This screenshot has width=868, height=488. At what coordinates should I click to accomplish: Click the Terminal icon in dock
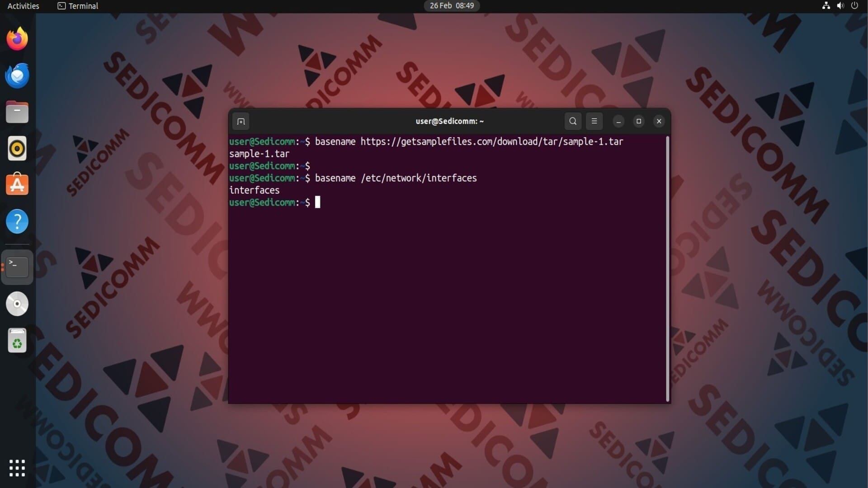point(17,267)
